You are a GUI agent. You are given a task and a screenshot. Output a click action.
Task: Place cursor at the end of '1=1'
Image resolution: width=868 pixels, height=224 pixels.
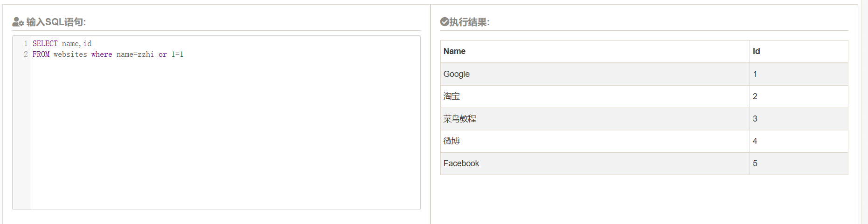click(x=184, y=54)
